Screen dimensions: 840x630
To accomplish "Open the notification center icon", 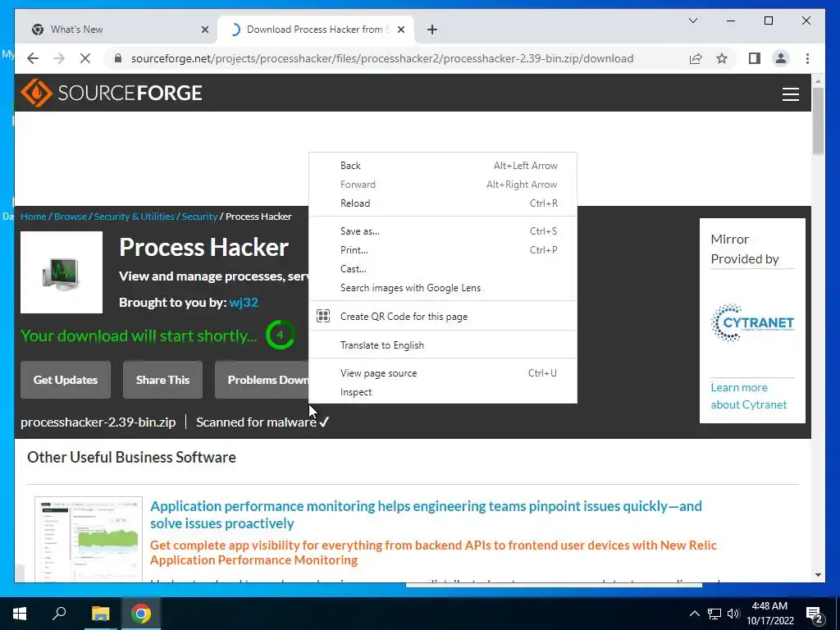I will [x=815, y=614].
